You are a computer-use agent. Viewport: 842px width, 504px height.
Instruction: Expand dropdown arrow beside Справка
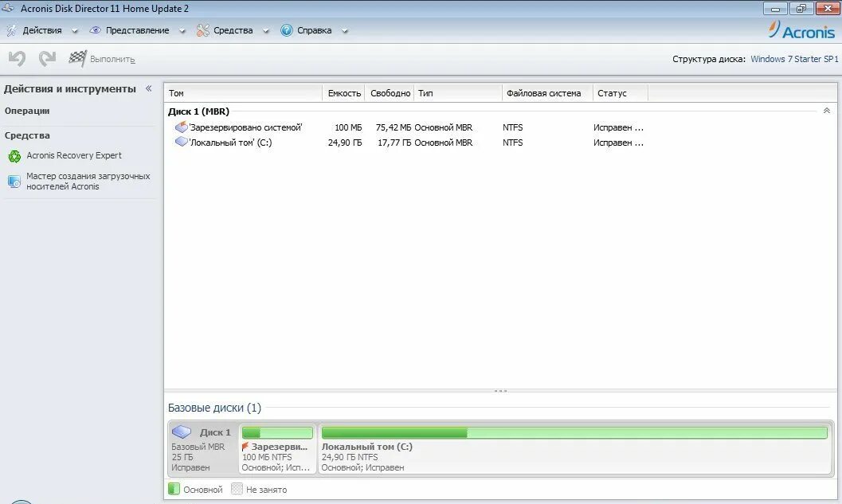(x=345, y=31)
